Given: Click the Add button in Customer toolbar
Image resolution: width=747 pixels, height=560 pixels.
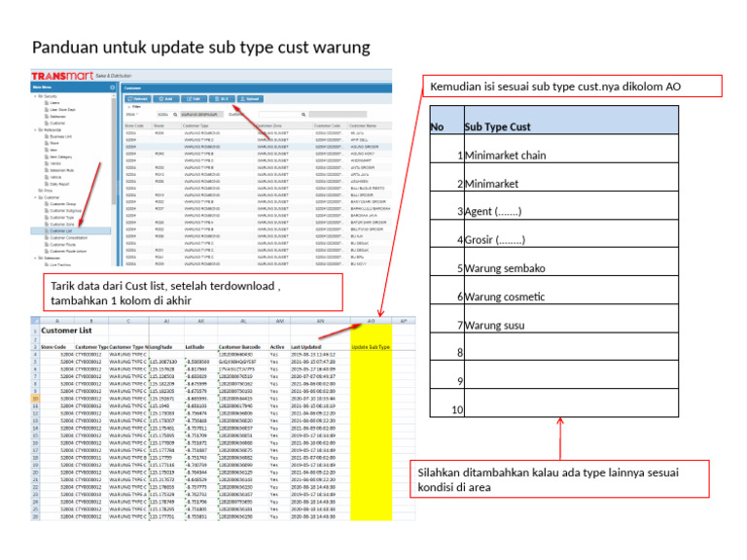Looking at the screenshot, I should click(x=165, y=99).
